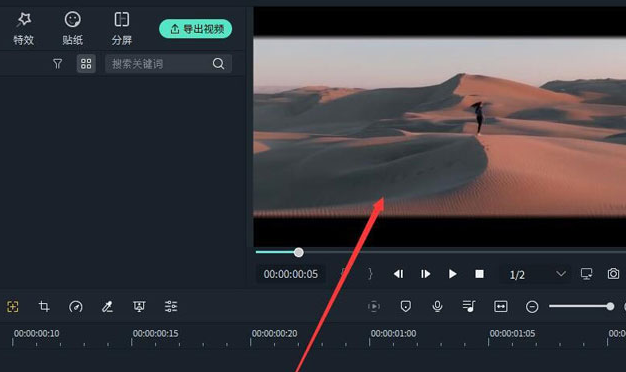The width and height of the screenshot is (626, 372).
Task: Open the 特效 effects tab
Action: [24, 28]
